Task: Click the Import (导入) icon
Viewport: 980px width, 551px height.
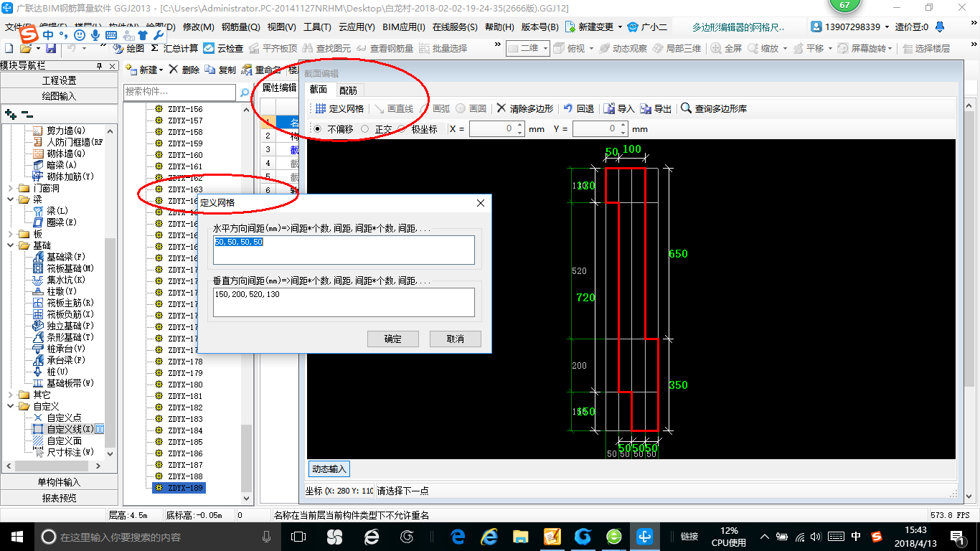Action: 609,109
